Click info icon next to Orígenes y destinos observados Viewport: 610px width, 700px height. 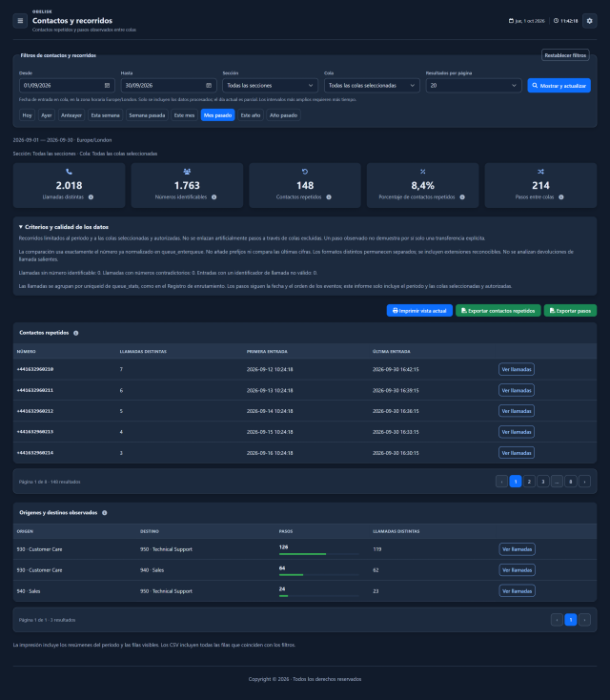coord(105,513)
